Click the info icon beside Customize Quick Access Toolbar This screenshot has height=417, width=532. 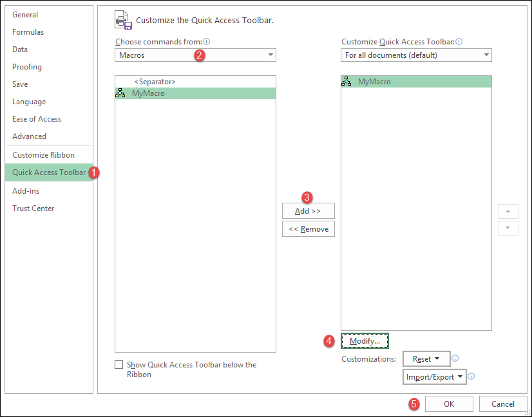click(x=459, y=41)
